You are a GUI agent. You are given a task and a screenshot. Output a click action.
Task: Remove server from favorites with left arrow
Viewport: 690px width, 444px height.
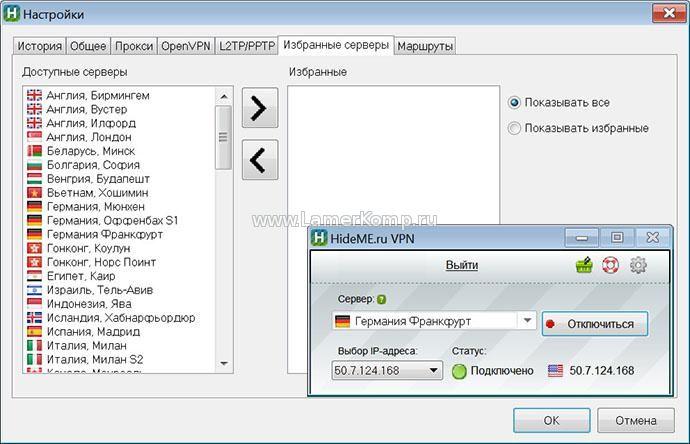pos(260,160)
